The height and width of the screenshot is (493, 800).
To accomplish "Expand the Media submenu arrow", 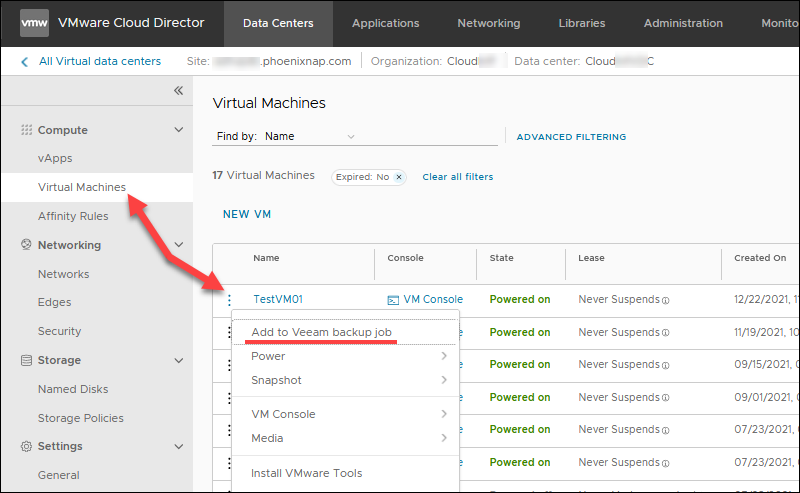I will click(x=444, y=438).
